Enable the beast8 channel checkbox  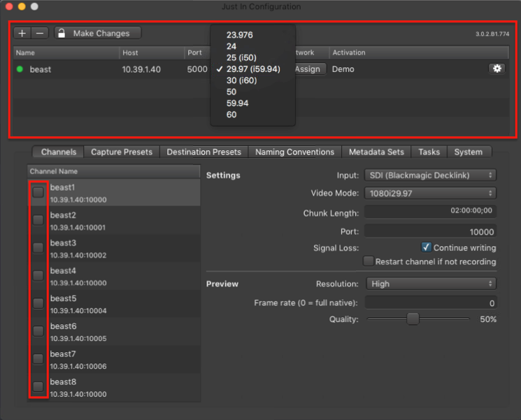click(x=38, y=386)
